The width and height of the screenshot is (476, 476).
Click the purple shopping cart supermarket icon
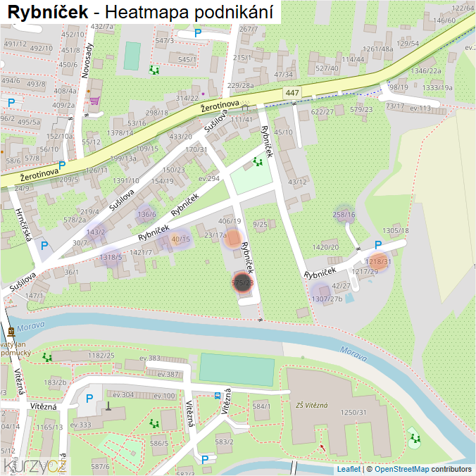(95, 101)
